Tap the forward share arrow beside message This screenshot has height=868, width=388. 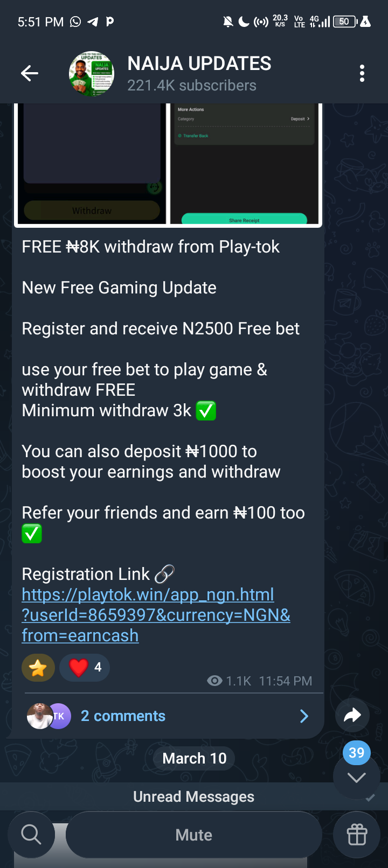[x=352, y=715]
